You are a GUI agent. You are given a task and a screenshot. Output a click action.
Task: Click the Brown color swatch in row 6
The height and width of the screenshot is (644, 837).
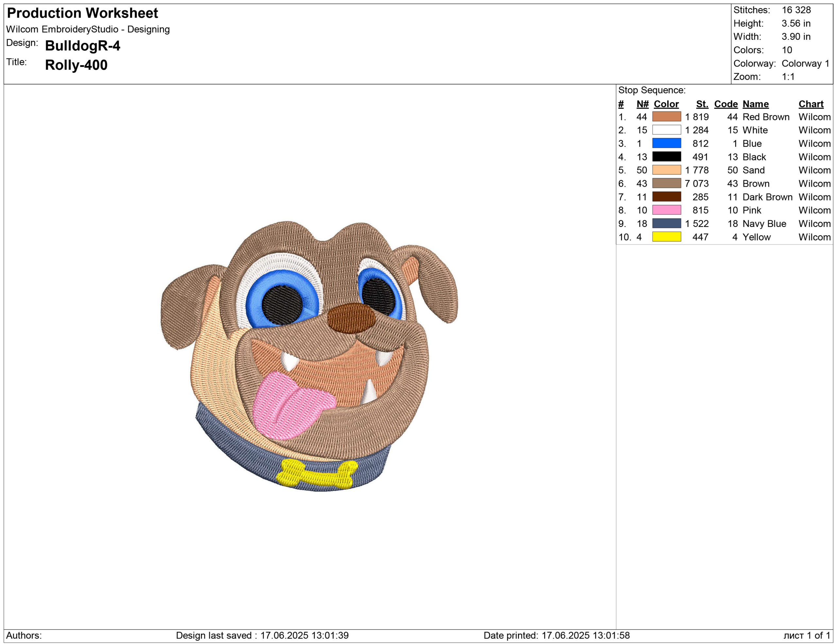click(x=666, y=183)
